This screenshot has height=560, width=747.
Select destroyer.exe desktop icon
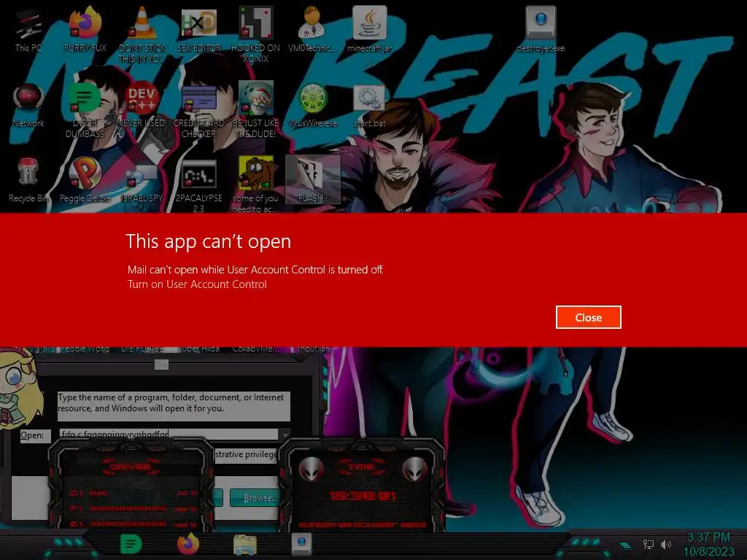pos(541,29)
